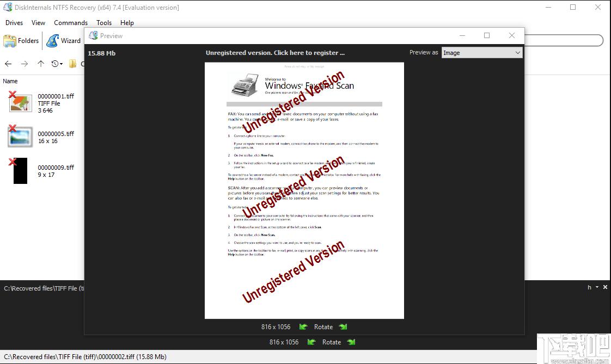The height and width of the screenshot is (364, 611).
Task: Rotate right in the Preview window
Action: (x=343, y=326)
